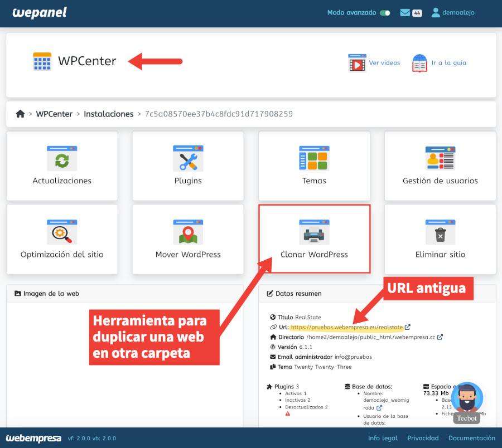Click the Título RealState text
Image resolution: width=502 pixels, height=448 pixels.
pos(299,317)
